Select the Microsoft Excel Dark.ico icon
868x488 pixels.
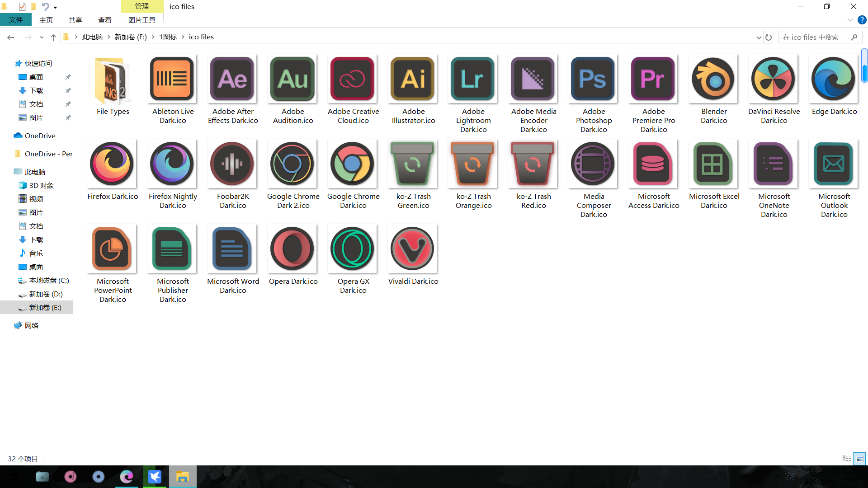(714, 164)
